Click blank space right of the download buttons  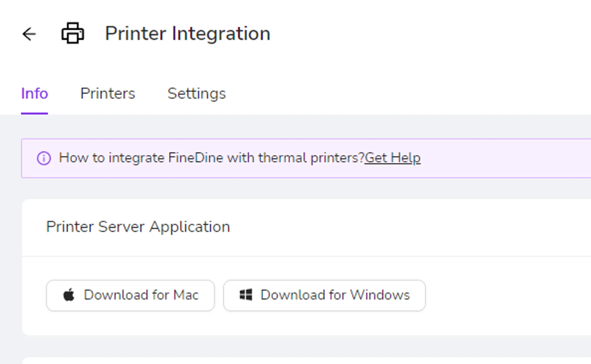[x=508, y=295]
